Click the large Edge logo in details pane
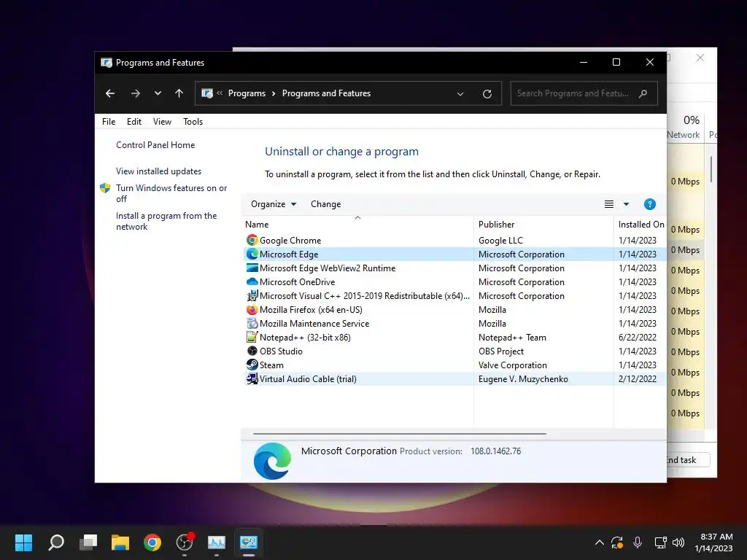747x560 pixels. point(272,461)
